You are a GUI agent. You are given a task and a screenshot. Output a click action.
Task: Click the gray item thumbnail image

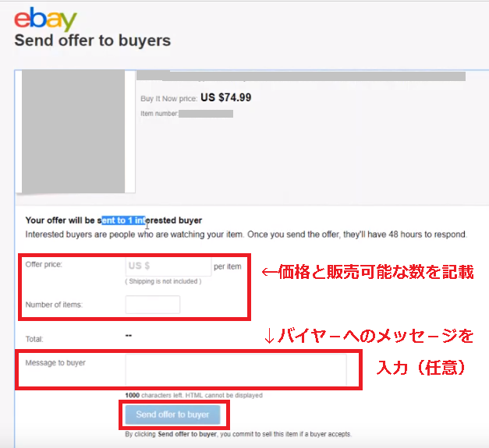point(73,131)
